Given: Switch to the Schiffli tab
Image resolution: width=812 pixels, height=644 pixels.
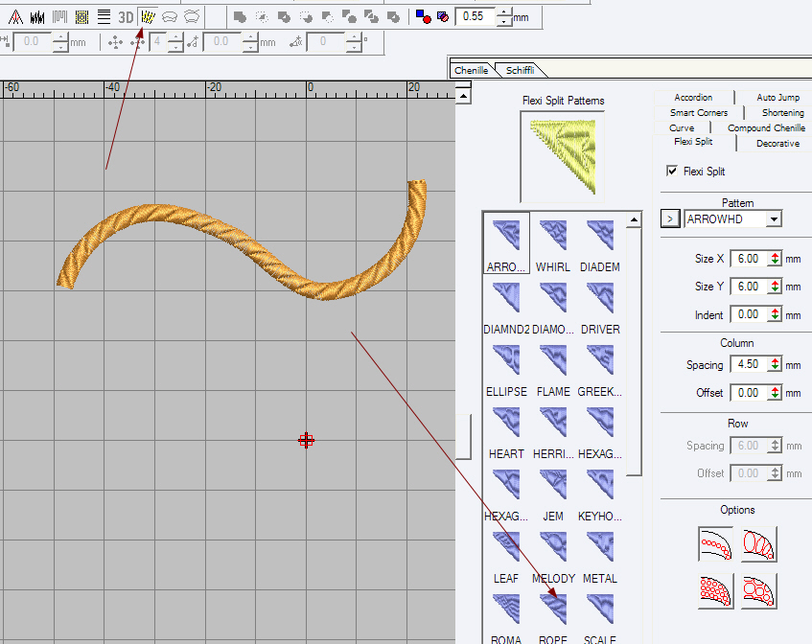Looking at the screenshot, I should tap(520, 70).
